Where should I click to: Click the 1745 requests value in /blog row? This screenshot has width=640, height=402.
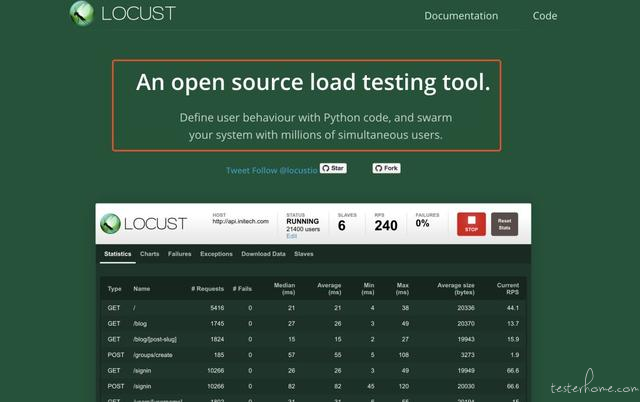click(x=217, y=324)
